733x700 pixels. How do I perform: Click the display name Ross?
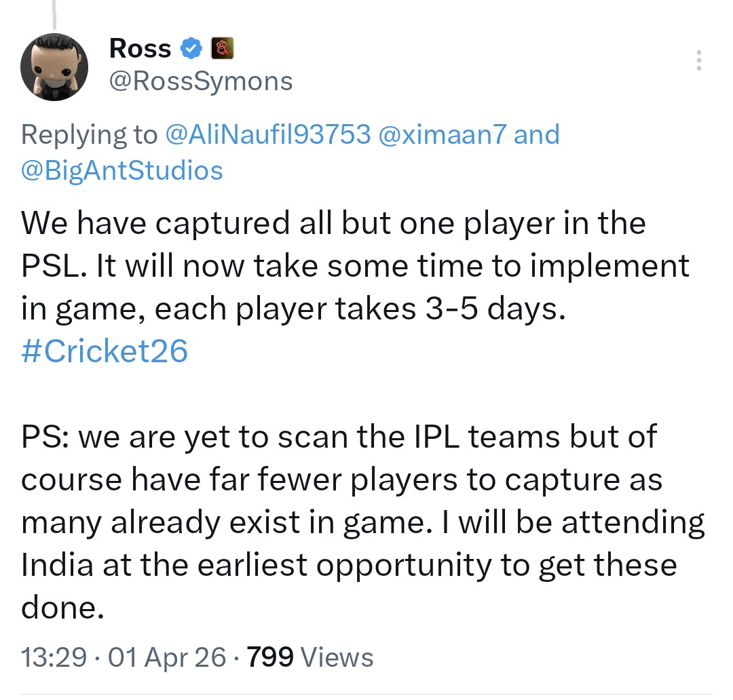click(x=140, y=49)
